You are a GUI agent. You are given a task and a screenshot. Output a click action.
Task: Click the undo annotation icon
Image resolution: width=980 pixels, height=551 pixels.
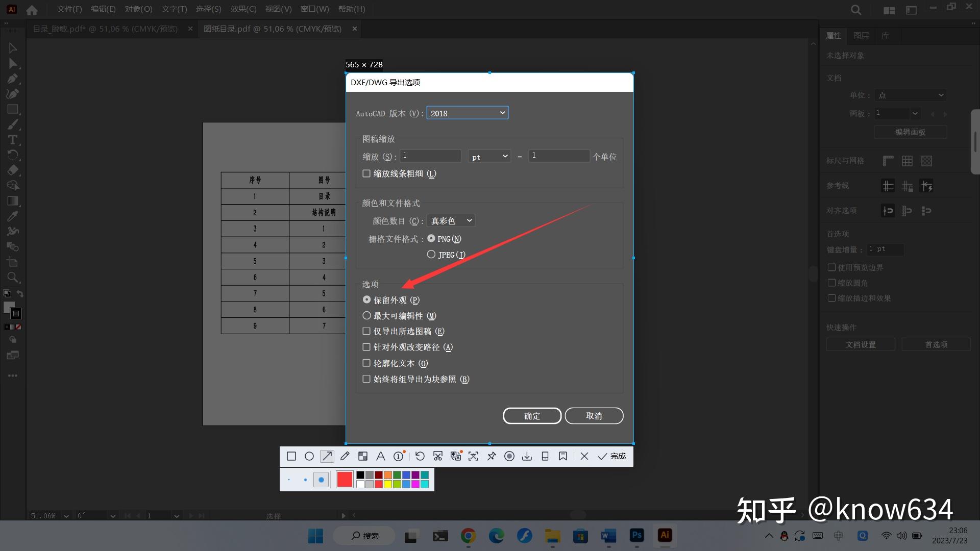point(420,456)
